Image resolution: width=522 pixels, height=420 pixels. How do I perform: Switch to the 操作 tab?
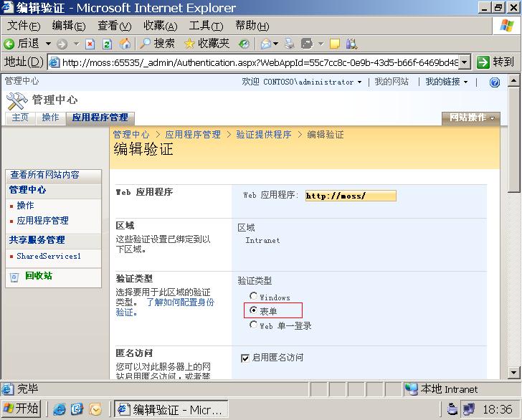click(50, 118)
